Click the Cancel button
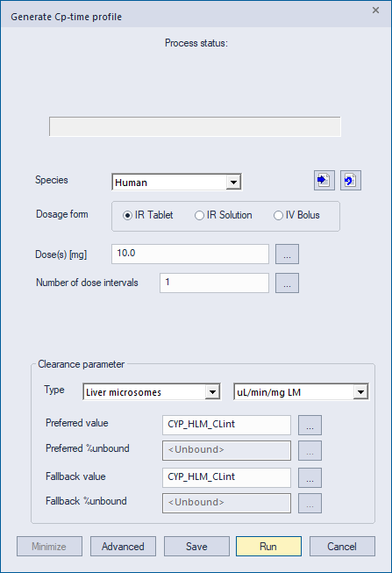Viewport: 392px width, 573px height. [342, 547]
